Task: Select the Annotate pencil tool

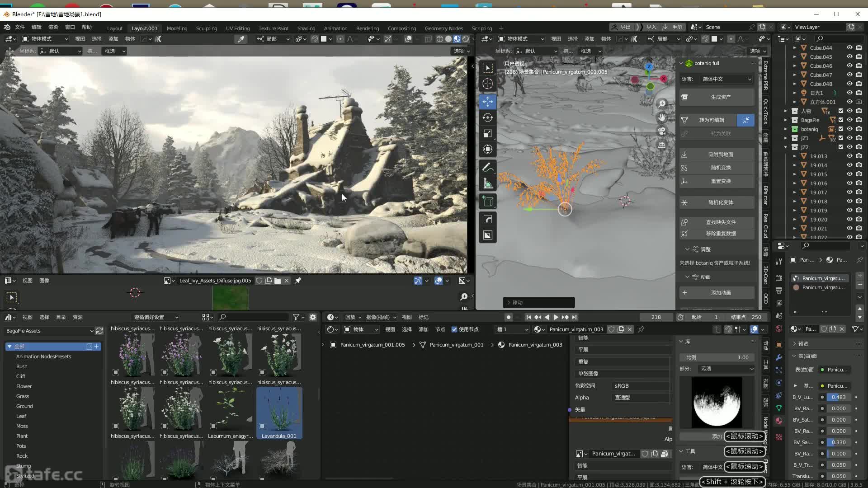Action: coord(487,168)
